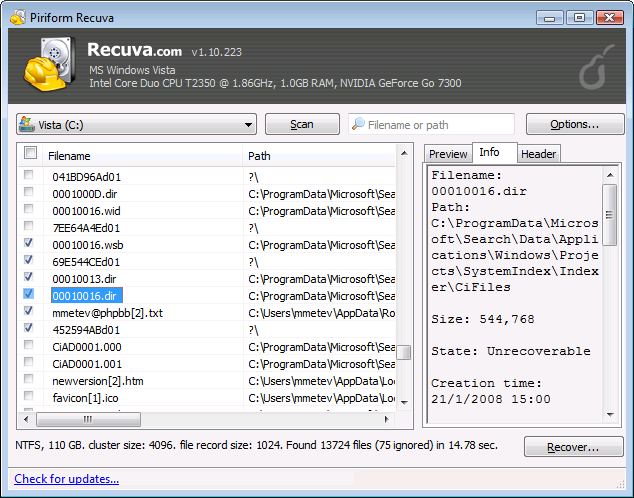Select the Info tab
Viewport: 634px width, 498px height.
(x=494, y=152)
